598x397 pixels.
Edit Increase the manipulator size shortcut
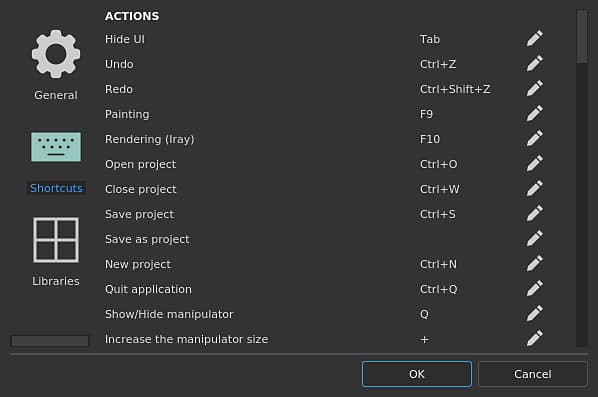[535, 338]
